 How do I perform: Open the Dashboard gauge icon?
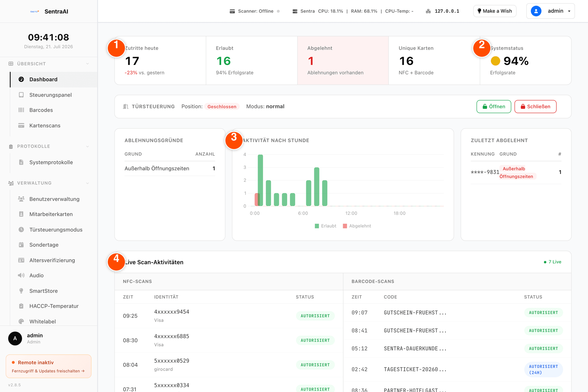point(21,79)
